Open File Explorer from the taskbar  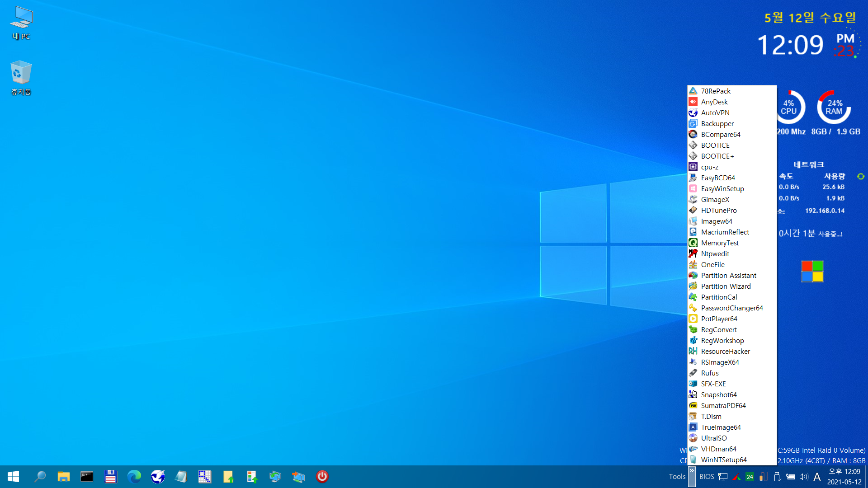tap(63, 477)
